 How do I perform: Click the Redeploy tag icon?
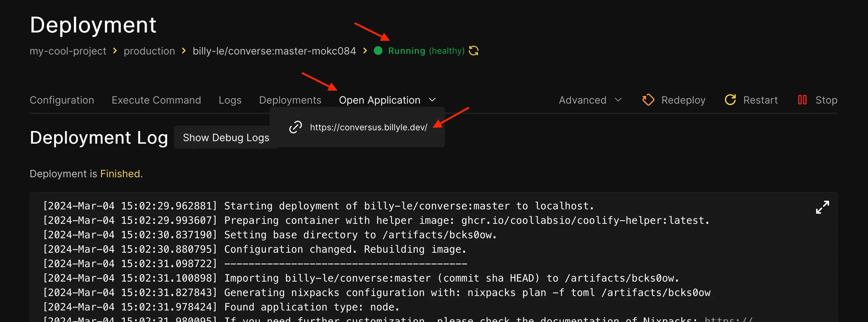click(648, 100)
